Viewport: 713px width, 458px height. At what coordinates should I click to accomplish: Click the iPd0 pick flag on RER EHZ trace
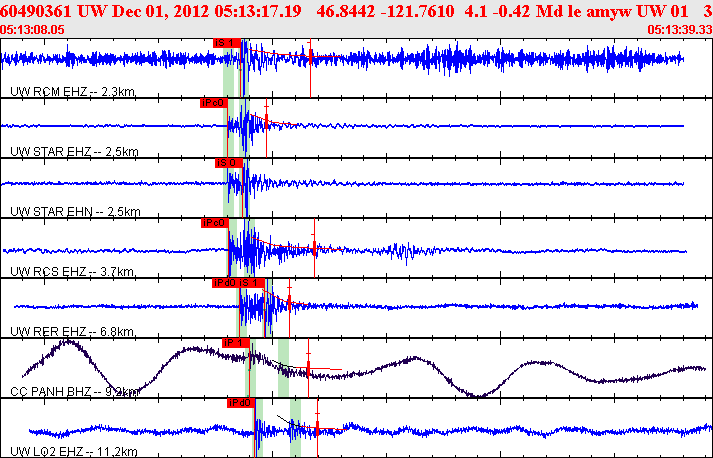225,283
